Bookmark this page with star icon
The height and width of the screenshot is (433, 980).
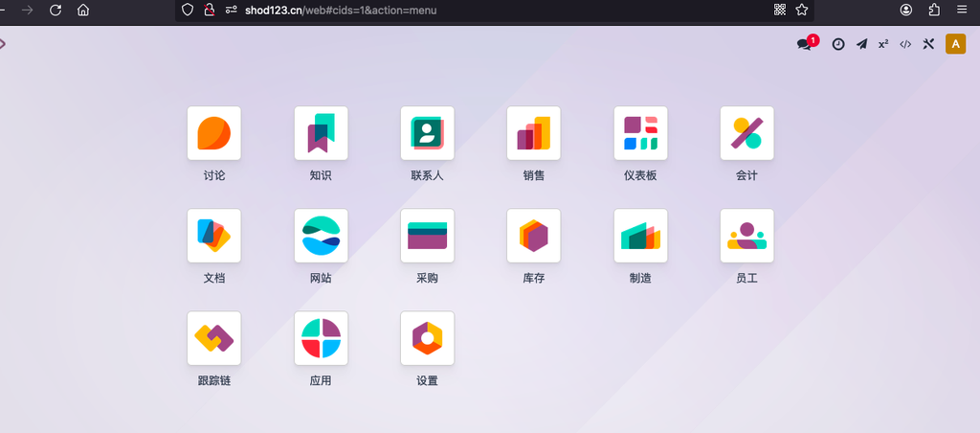802,10
